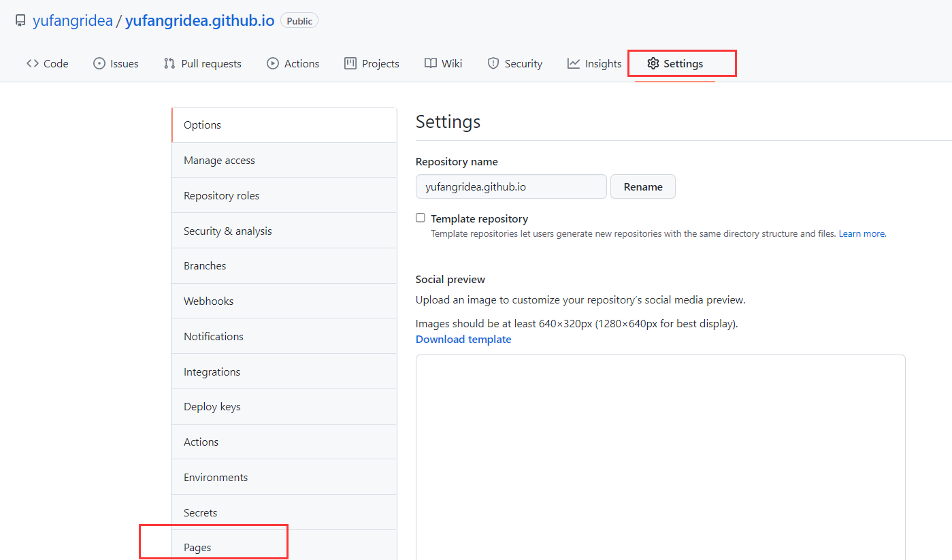
Task: Open Manage access in the sidebar
Action: (284, 161)
